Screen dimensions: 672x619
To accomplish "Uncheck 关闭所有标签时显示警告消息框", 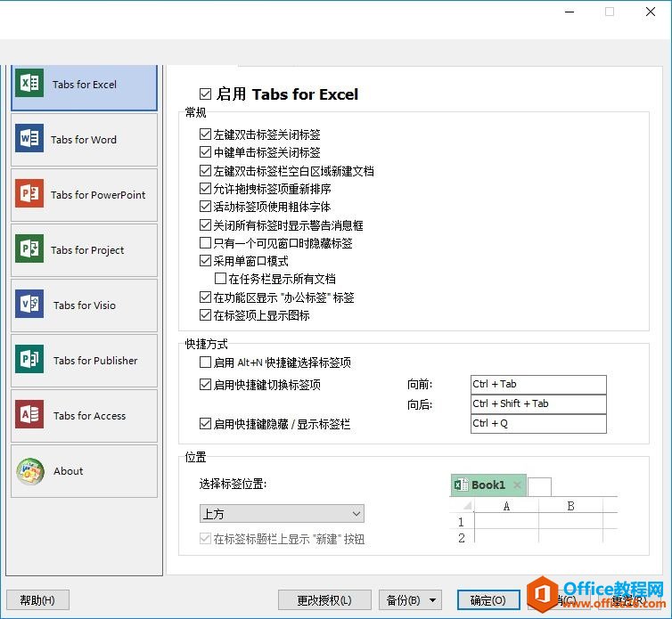I will point(205,225).
